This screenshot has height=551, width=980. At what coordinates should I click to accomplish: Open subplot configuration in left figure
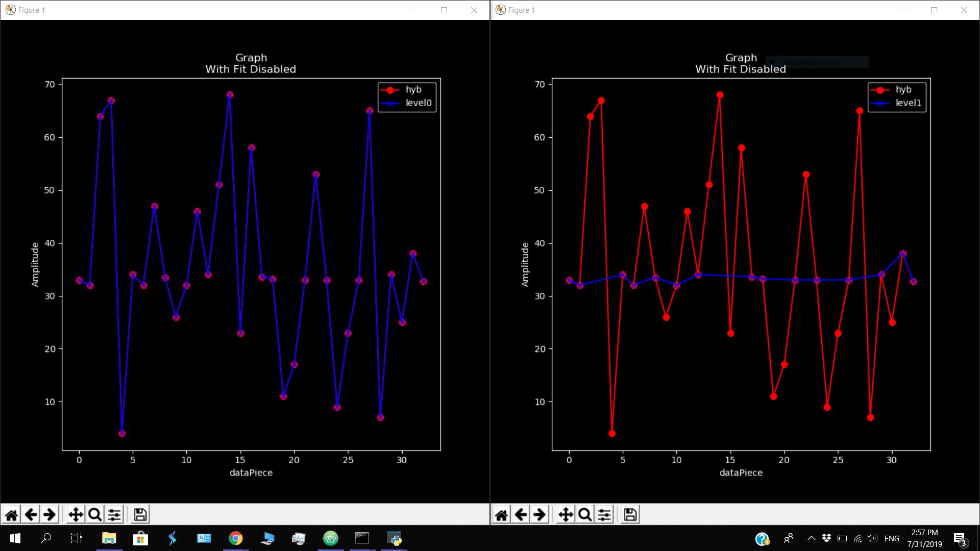(114, 515)
